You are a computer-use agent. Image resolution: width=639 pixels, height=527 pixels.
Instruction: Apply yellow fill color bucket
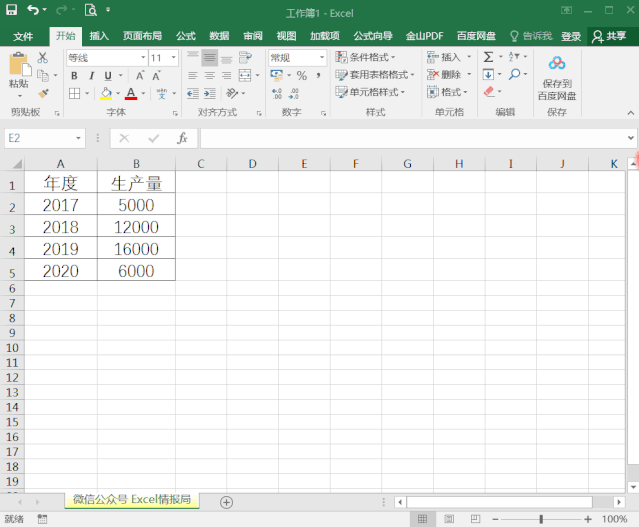[106, 94]
